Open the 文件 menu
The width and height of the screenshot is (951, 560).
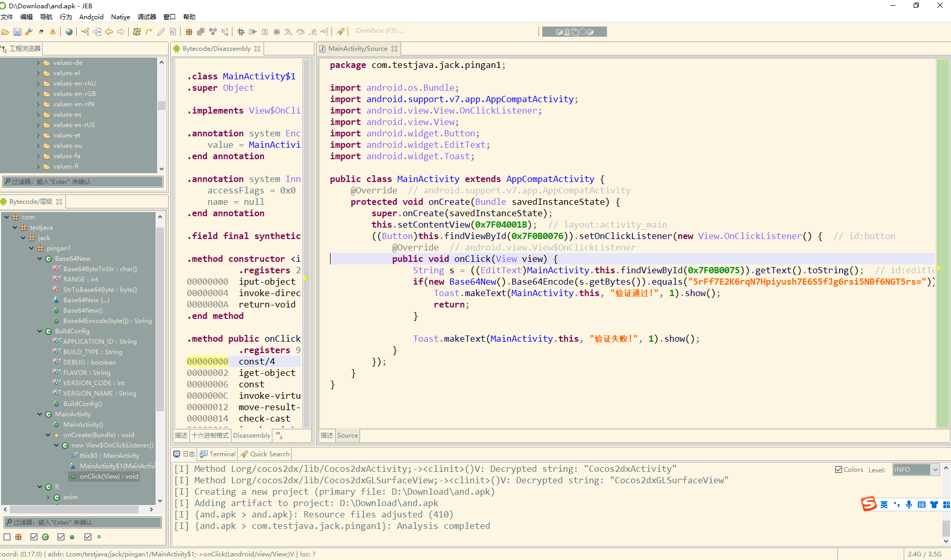[7, 17]
